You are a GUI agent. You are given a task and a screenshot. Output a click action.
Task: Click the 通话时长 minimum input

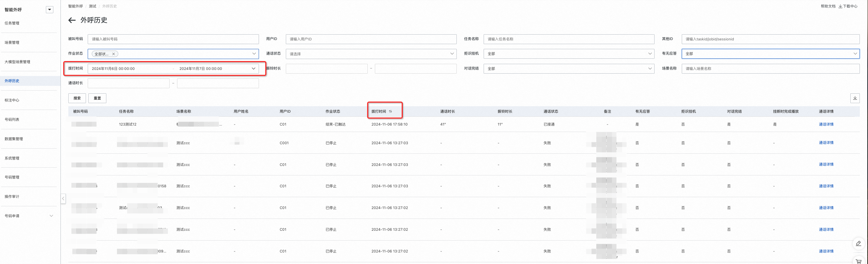pos(128,83)
